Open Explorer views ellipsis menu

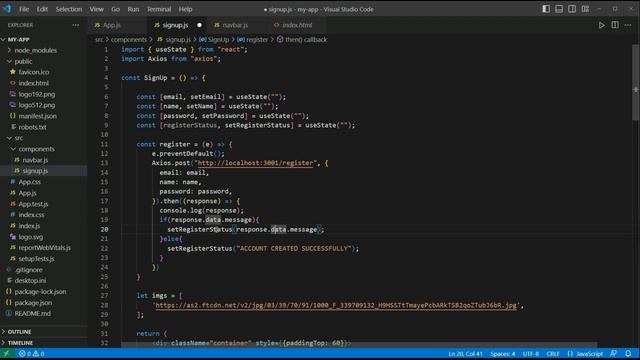click(76, 25)
